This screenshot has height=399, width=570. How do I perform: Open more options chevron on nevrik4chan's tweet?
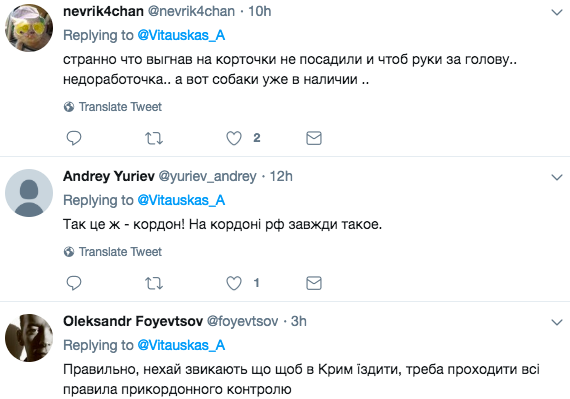[x=557, y=13]
